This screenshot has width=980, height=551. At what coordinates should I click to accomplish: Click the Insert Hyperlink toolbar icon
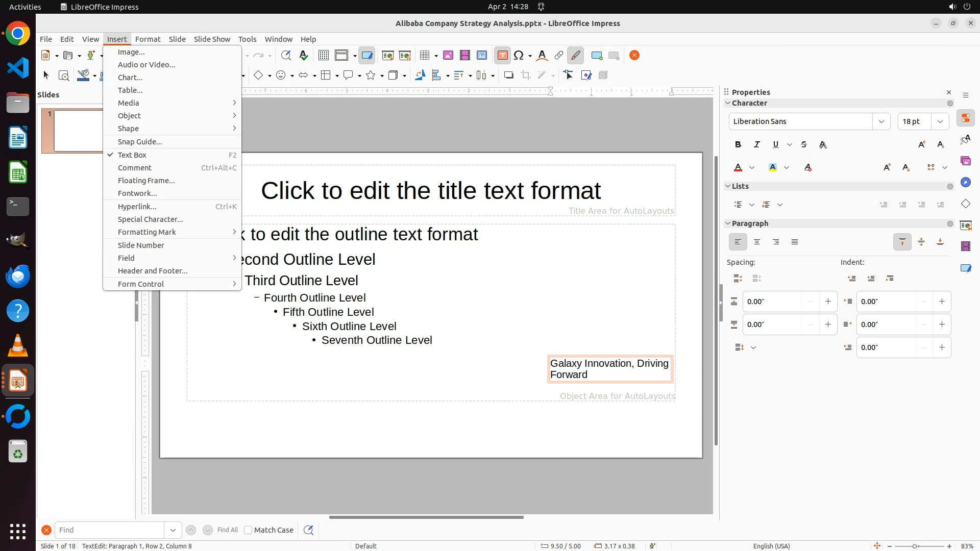point(559,56)
